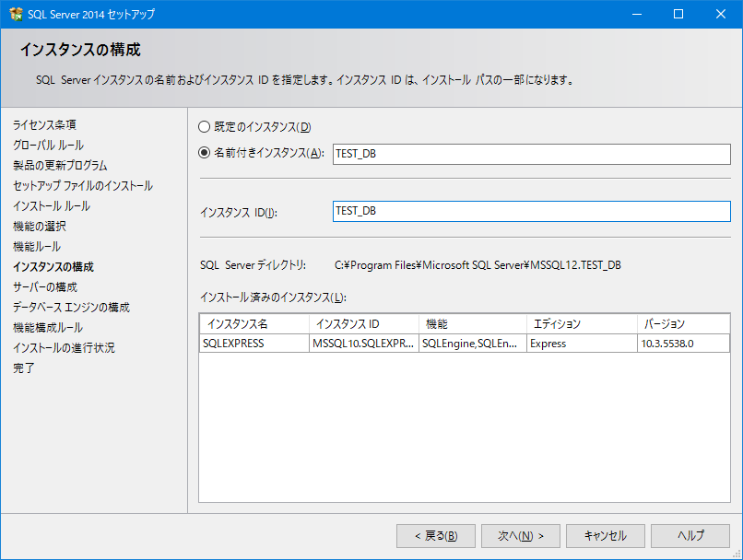Viewport: 743px width, 560px height.
Task: Sort by エディション column header
Action: tap(582, 324)
